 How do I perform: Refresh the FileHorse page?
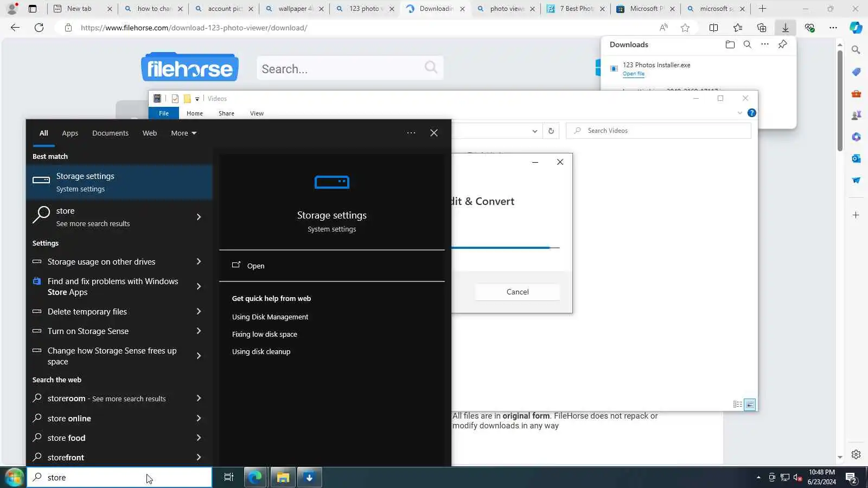pos(39,28)
